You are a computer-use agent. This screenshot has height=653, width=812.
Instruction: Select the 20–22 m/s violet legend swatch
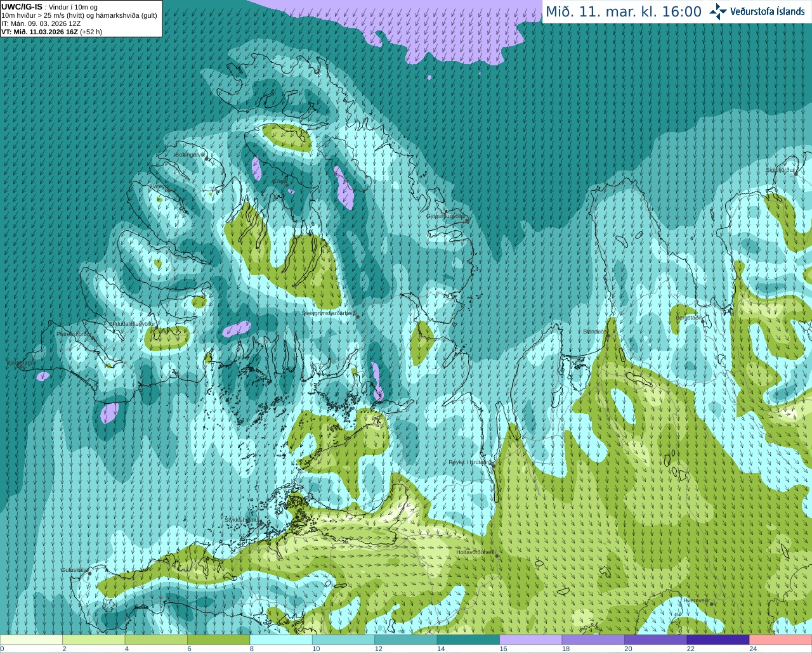(x=656, y=640)
